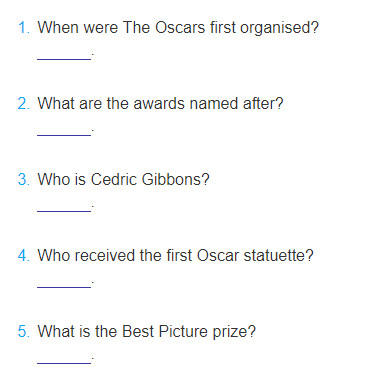Click the question about first Oscar statuette recipient

[x=176, y=255]
